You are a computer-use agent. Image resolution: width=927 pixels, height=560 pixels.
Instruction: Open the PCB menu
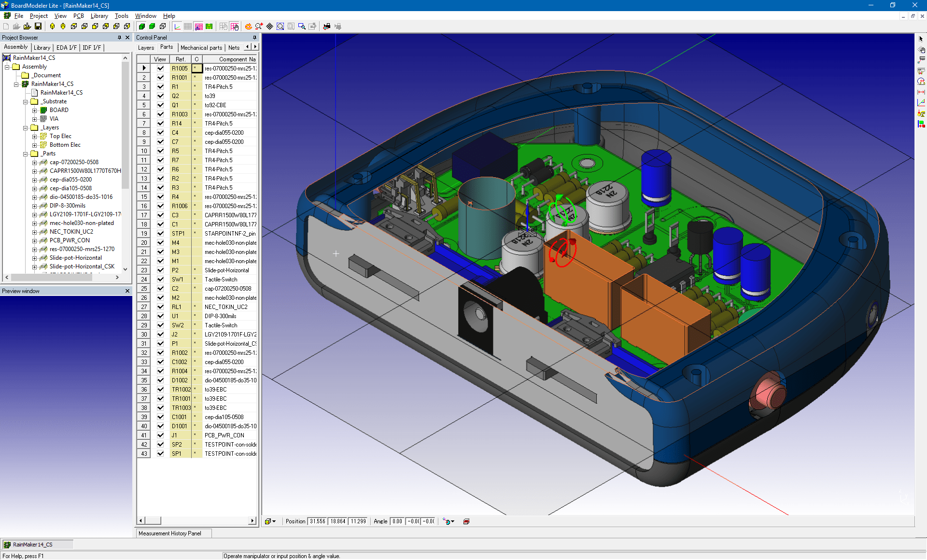[x=78, y=16]
